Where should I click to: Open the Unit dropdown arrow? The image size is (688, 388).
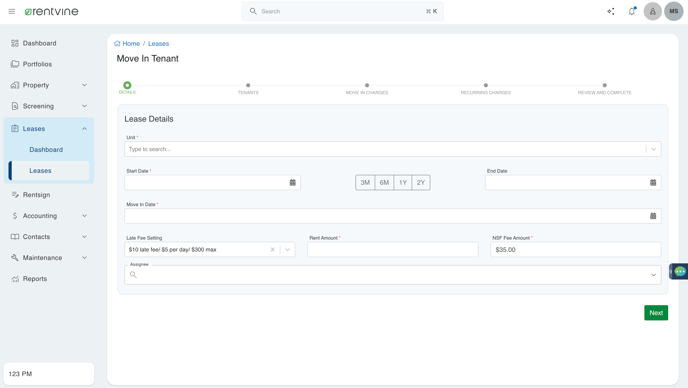pyautogui.click(x=653, y=149)
